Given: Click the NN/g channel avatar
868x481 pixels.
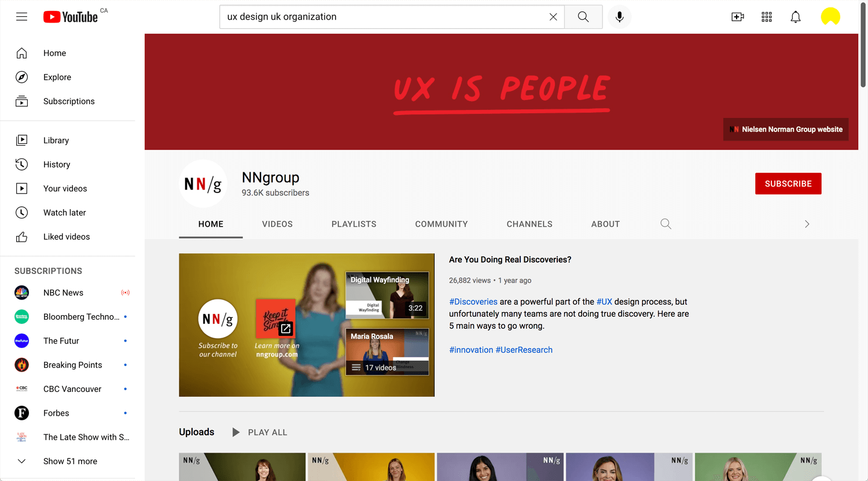Looking at the screenshot, I should (x=203, y=184).
